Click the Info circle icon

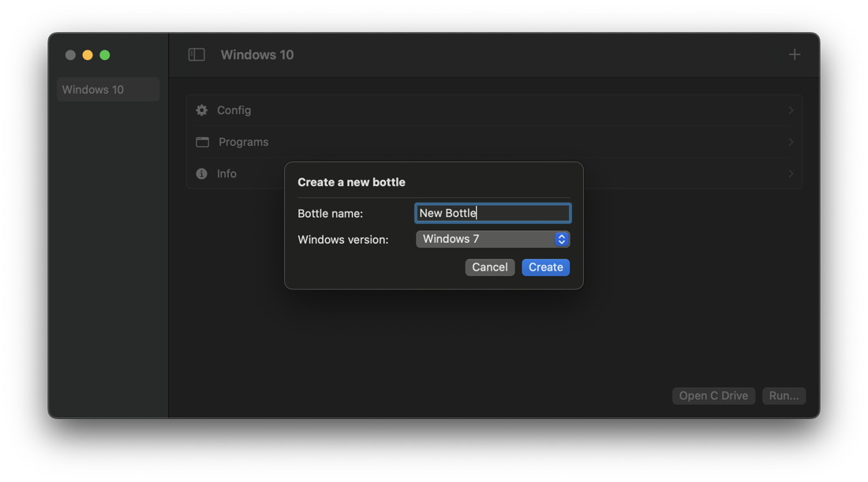point(202,174)
